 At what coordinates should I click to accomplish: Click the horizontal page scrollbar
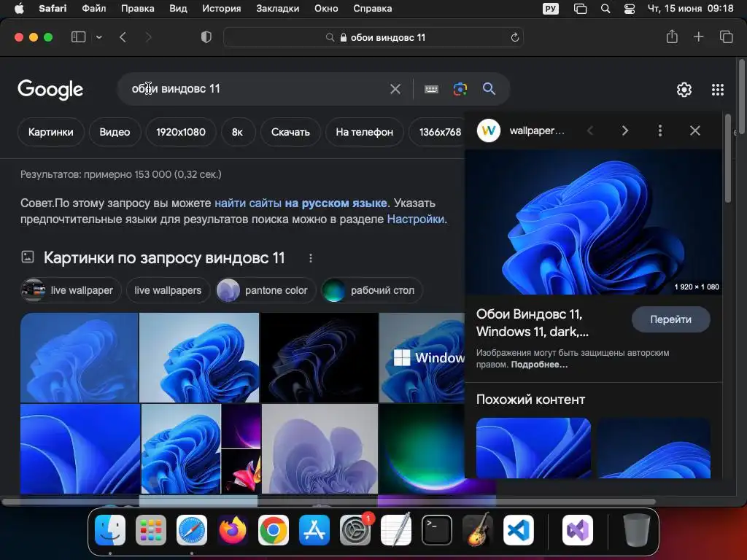click(x=329, y=502)
